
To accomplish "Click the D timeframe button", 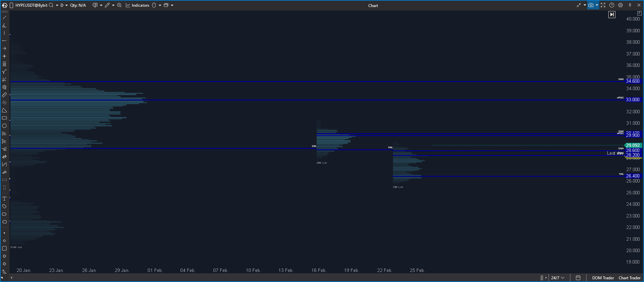I will click(x=62, y=5).
